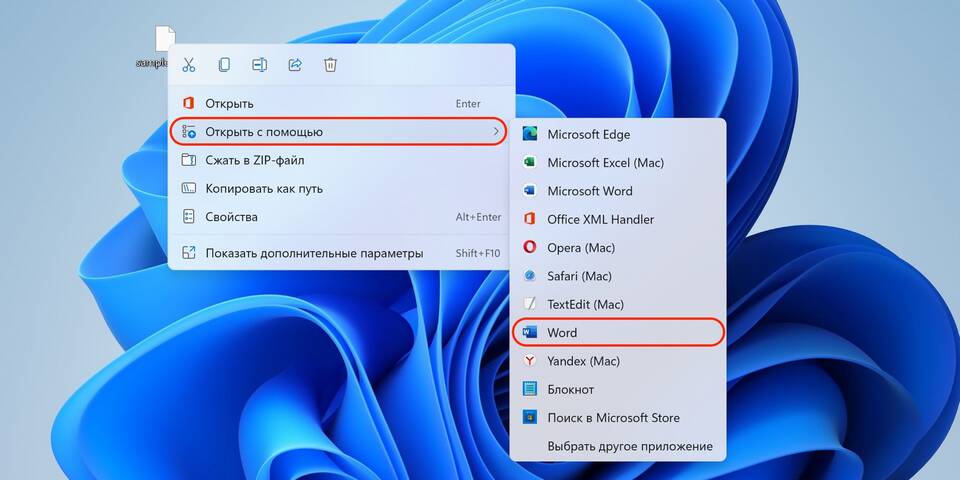Viewport: 960px width, 480px height.
Task: Click the Блокнот notepad icon
Action: (x=530, y=389)
